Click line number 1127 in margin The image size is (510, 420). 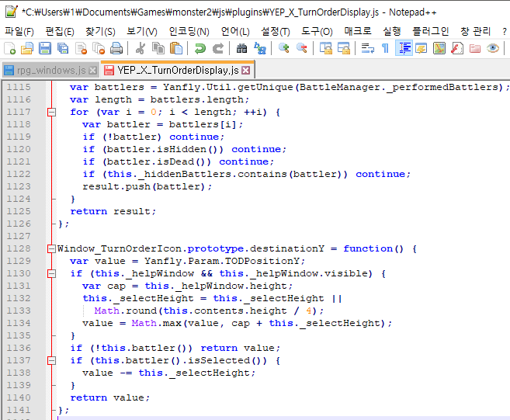click(19, 236)
